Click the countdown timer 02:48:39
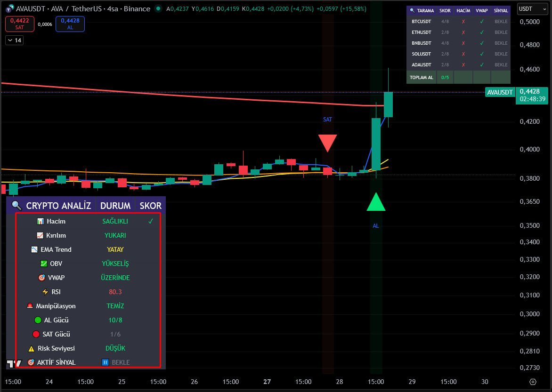The width and height of the screenshot is (552, 392). [533, 99]
